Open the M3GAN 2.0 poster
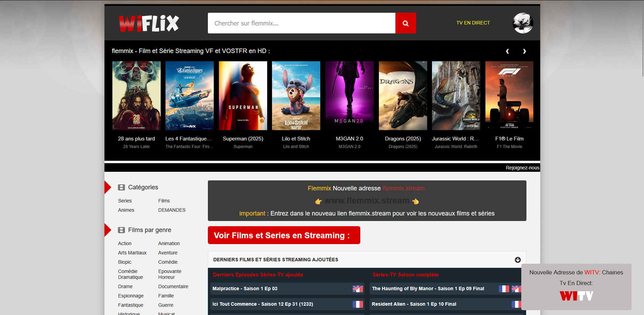Image resolution: width=644 pixels, height=315 pixels. (350, 96)
